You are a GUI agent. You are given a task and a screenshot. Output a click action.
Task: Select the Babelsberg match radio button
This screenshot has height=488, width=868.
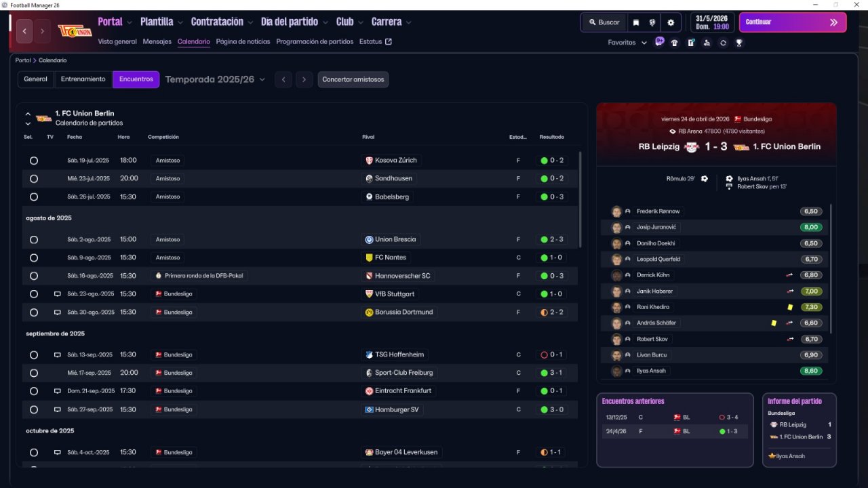coord(34,197)
